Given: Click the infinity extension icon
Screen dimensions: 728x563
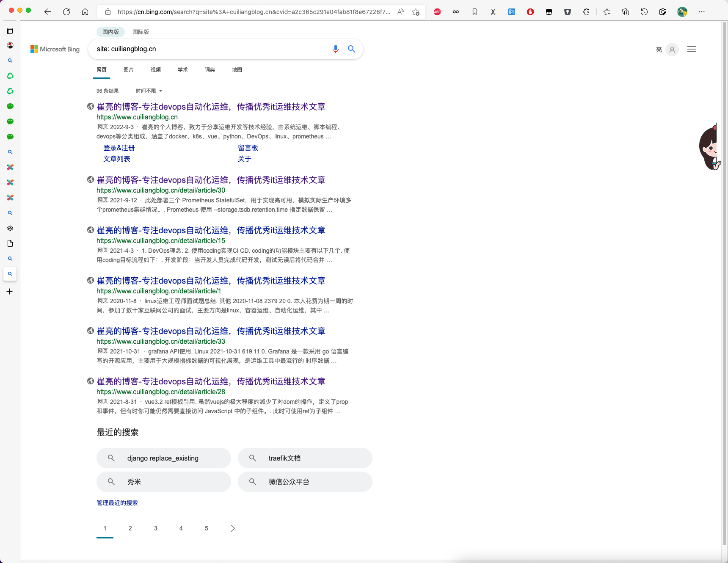Looking at the screenshot, I should point(456,12).
